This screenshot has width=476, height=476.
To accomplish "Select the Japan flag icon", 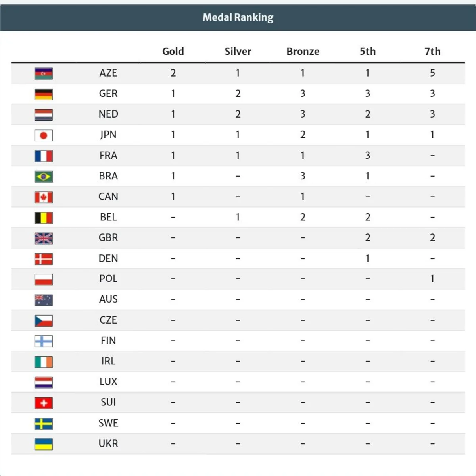I will 44,135.
